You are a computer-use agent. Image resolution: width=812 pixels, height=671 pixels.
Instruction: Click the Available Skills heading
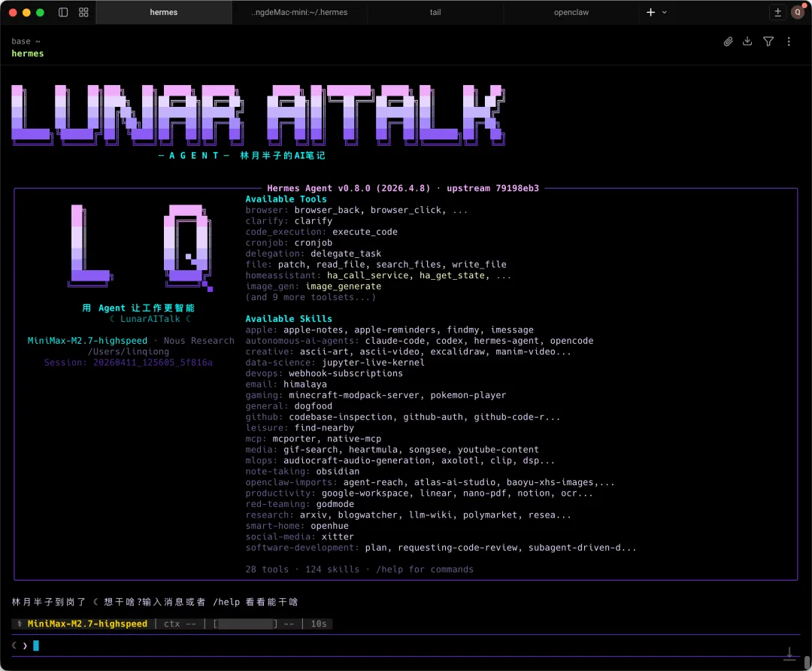tap(289, 319)
